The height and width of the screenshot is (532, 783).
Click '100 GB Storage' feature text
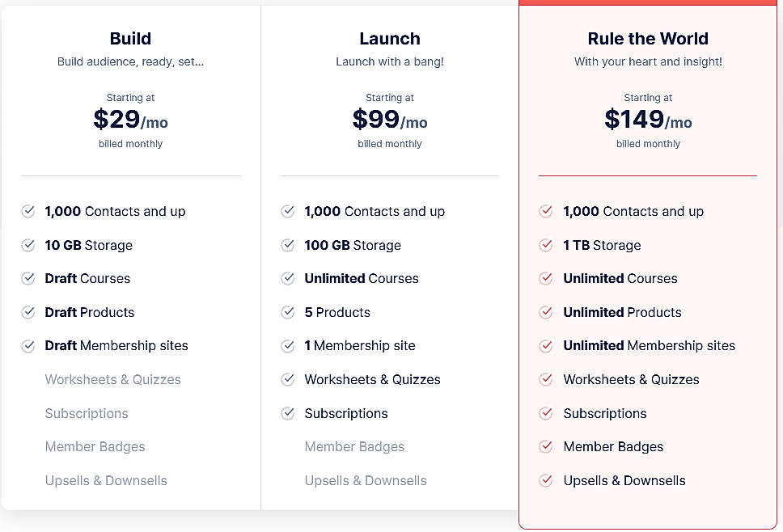(353, 245)
